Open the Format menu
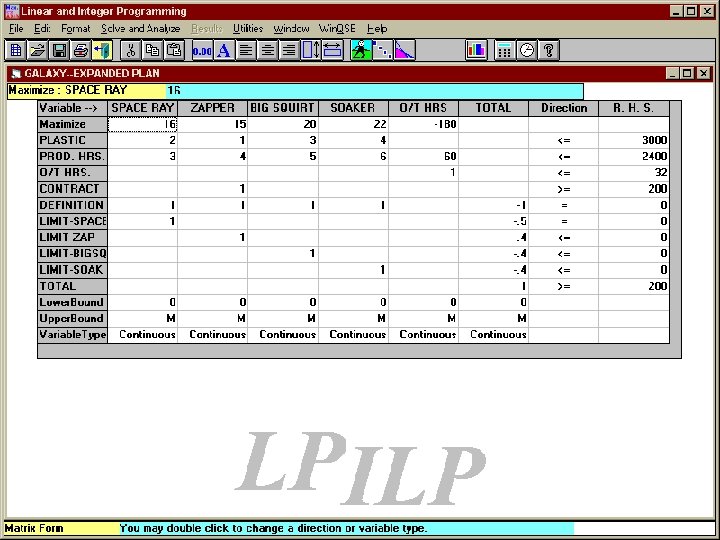The width and height of the screenshot is (720, 540). coord(76,28)
